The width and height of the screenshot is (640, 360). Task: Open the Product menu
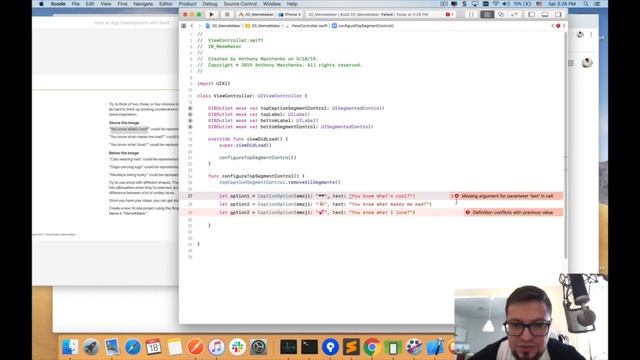point(187,4)
